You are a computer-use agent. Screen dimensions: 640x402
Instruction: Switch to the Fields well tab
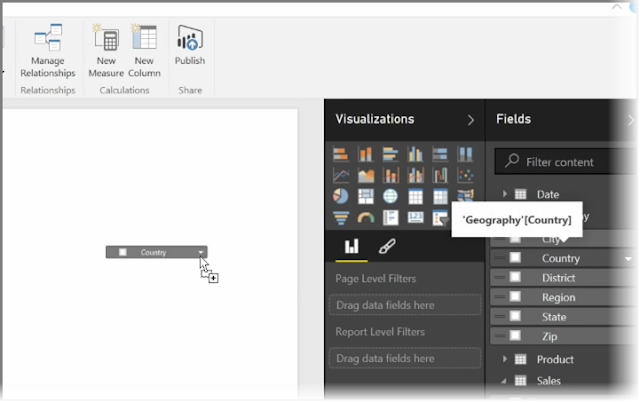click(x=352, y=246)
